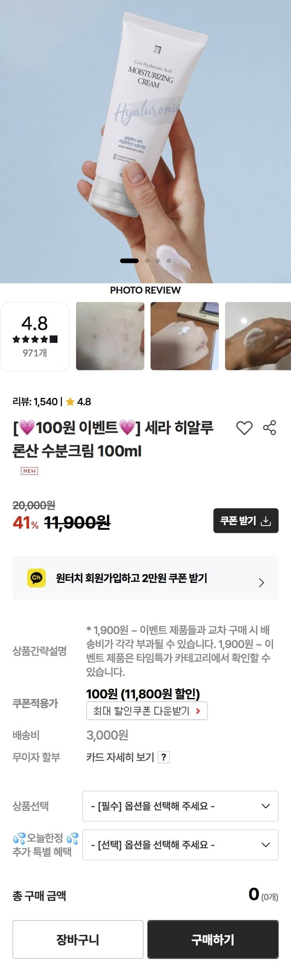
Task: Tap the yellow Kakao channel icon
Action: (36, 578)
